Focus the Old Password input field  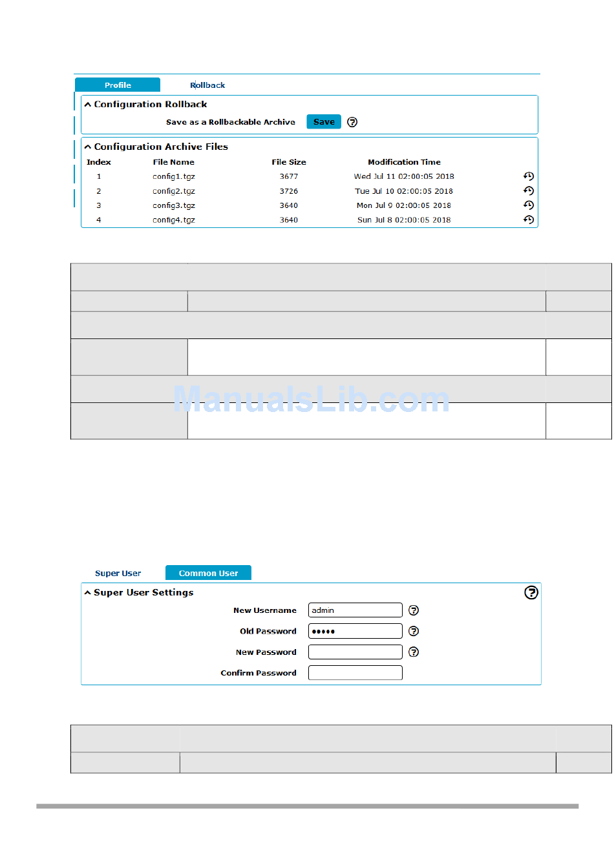tap(355, 631)
